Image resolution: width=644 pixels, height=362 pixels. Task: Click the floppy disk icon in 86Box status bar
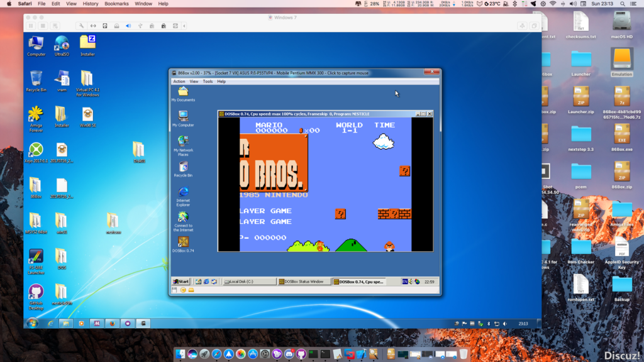click(175, 290)
